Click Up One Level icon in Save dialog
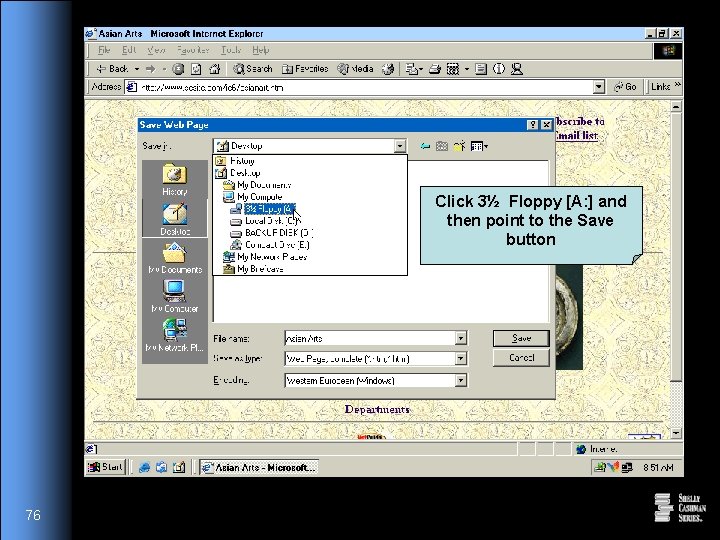 tap(442, 146)
